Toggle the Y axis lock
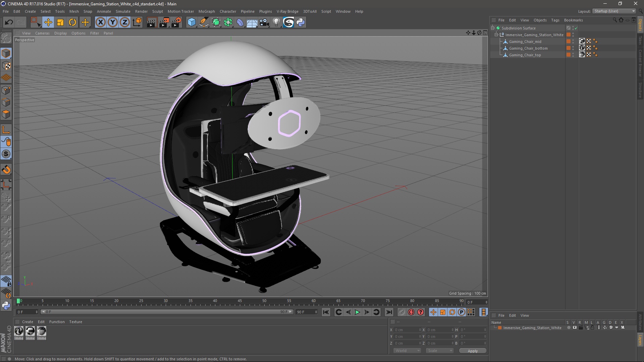 pyautogui.click(x=113, y=22)
